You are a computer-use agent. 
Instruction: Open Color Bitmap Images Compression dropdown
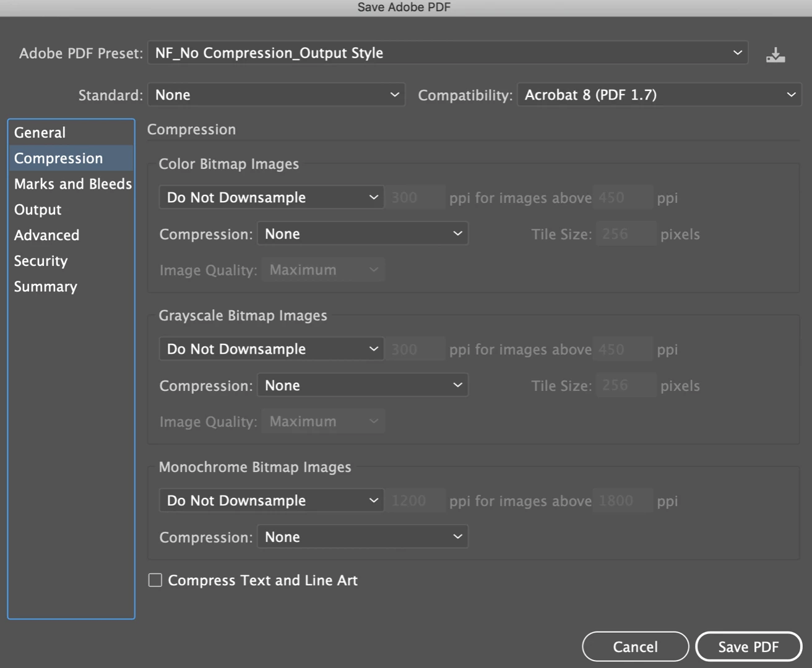tap(363, 234)
